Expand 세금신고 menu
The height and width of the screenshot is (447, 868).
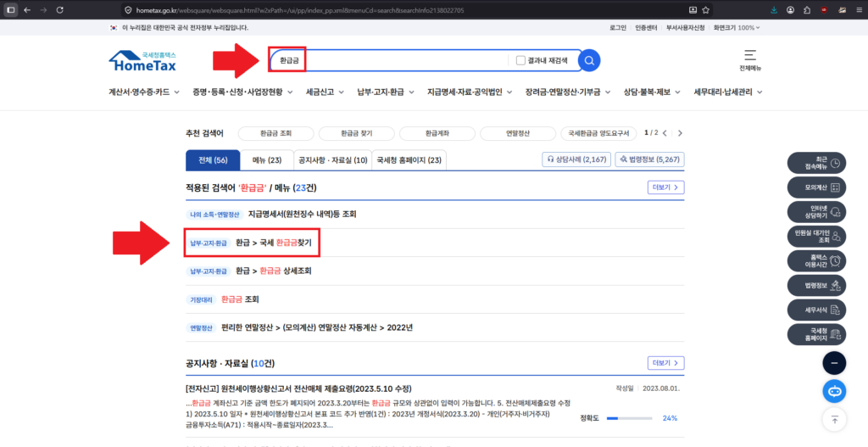tap(325, 92)
